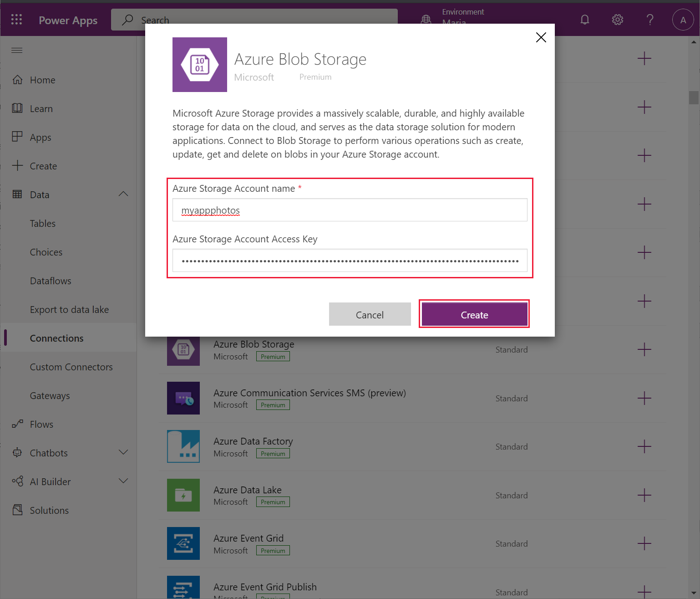Image resolution: width=700 pixels, height=599 pixels.
Task: Open the help question mark
Action: click(x=650, y=20)
